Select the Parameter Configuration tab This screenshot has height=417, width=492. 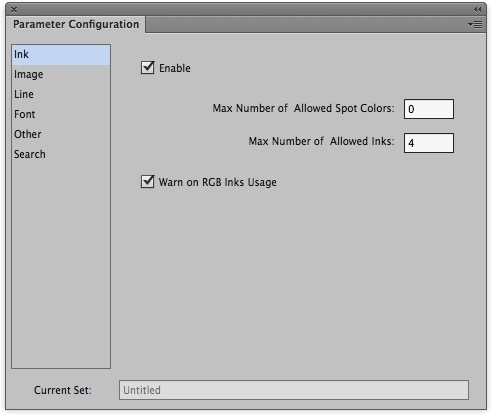76,24
